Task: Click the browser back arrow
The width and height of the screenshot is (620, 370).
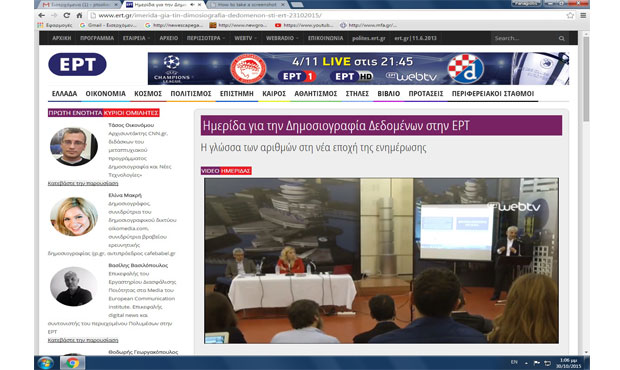Action: tap(42, 15)
